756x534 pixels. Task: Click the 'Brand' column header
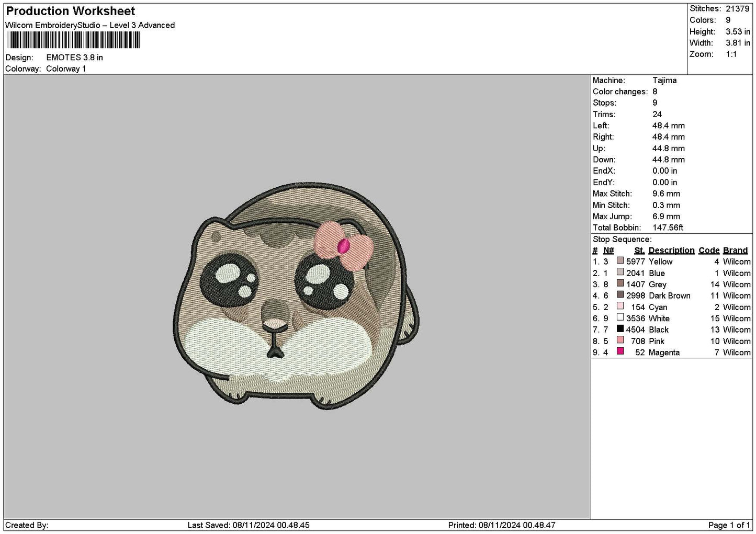pos(736,251)
